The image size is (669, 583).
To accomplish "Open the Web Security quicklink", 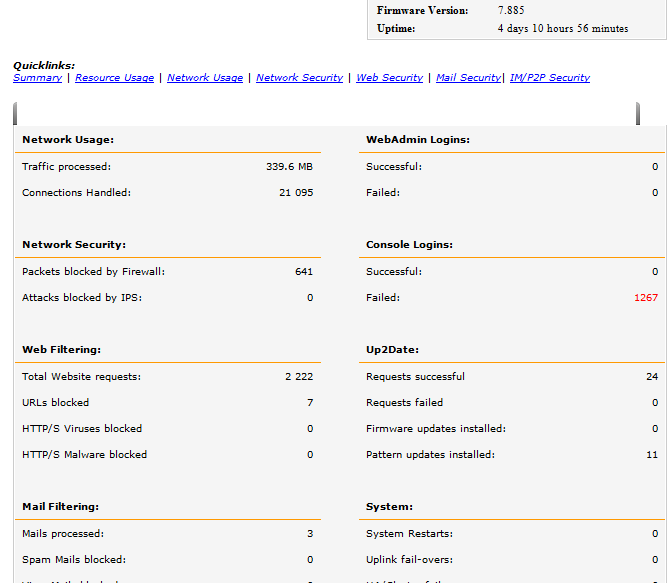I will (x=389, y=78).
